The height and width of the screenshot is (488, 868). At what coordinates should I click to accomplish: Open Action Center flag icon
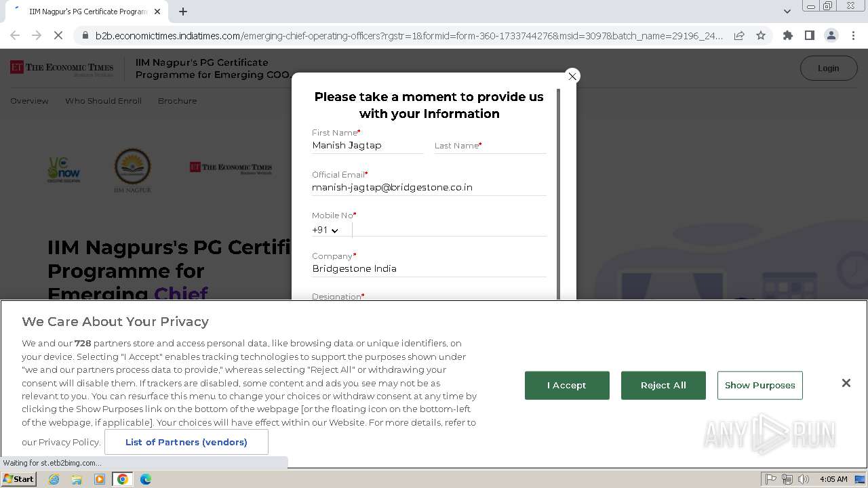click(771, 479)
